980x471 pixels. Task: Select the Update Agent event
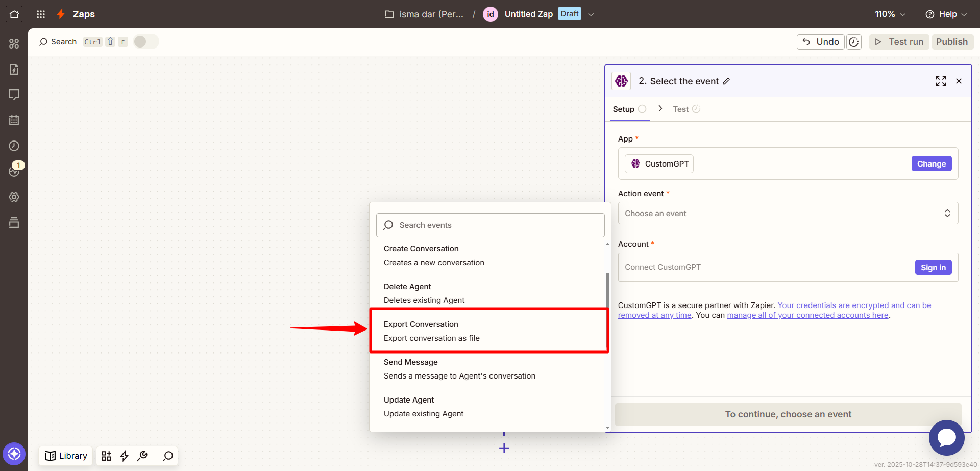tap(490, 407)
